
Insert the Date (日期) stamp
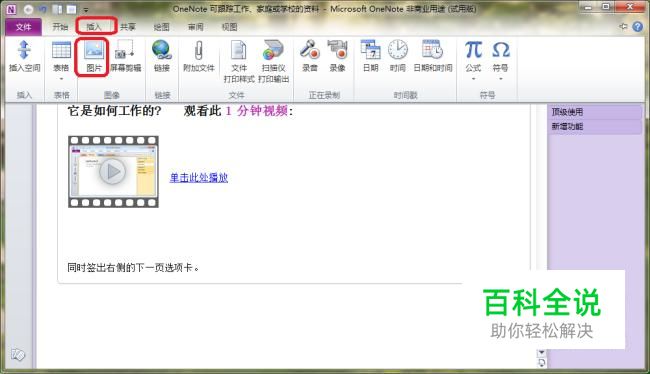pos(370,57)
